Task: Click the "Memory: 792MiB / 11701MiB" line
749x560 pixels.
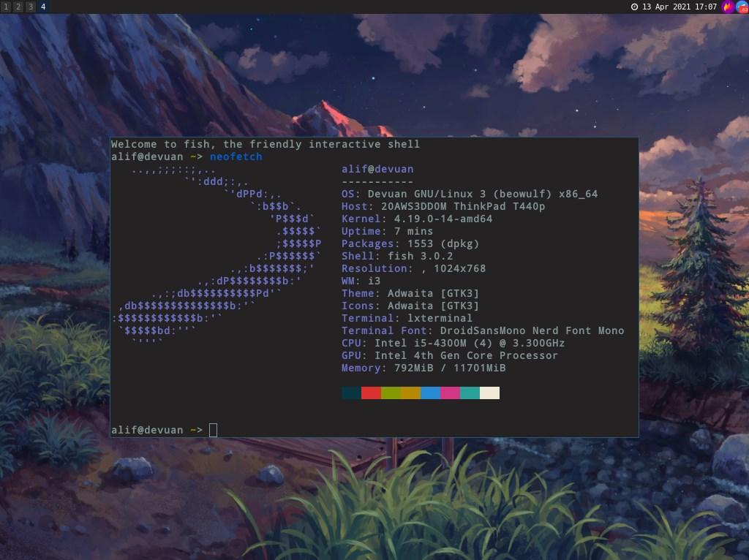Action: pos(424,368)
